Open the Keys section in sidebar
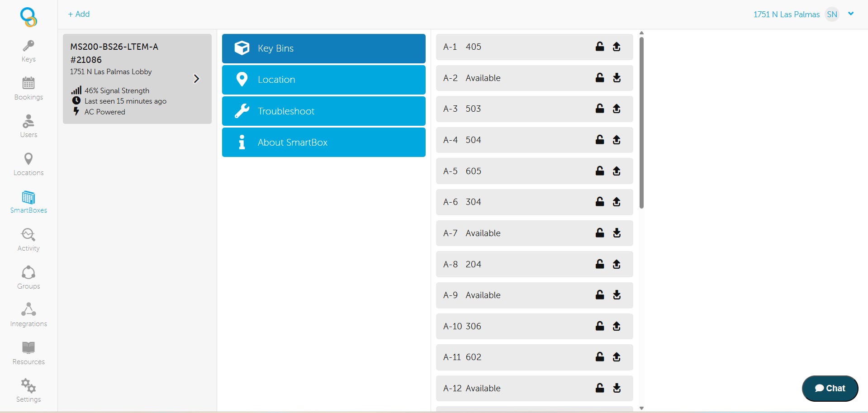 28,51
